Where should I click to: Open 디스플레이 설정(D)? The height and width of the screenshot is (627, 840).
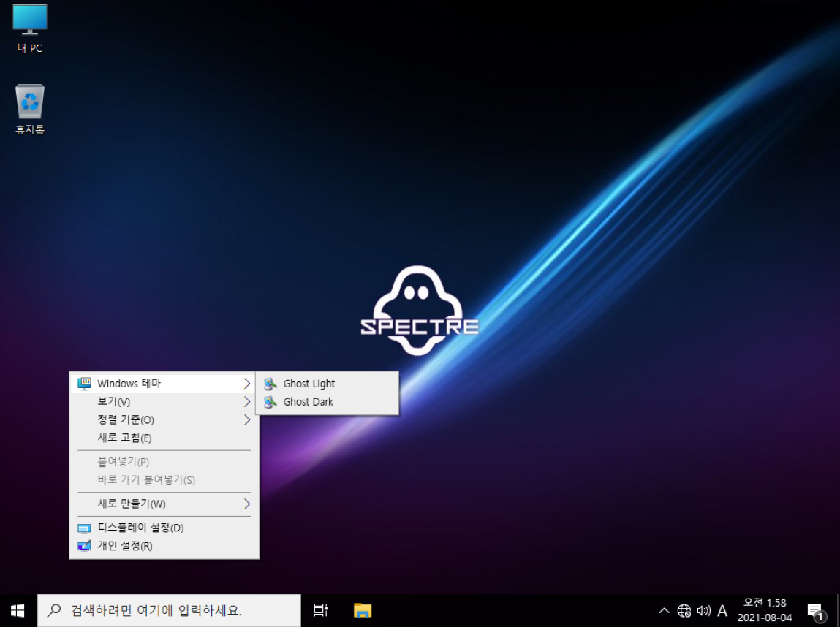[x=164, y=528]
